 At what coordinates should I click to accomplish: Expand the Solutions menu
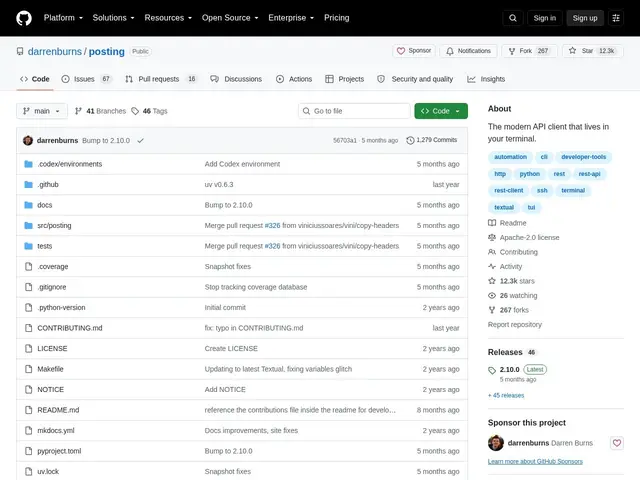click(113, 18)
